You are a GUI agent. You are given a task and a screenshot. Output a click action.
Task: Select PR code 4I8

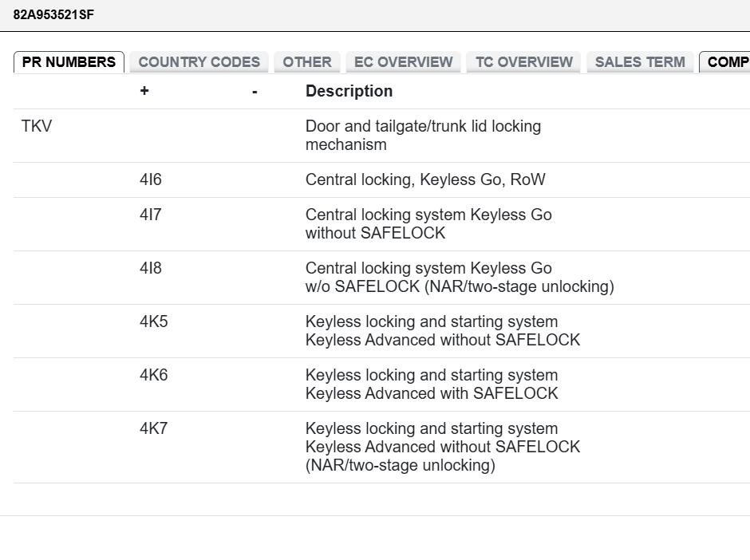pos(151,268)
